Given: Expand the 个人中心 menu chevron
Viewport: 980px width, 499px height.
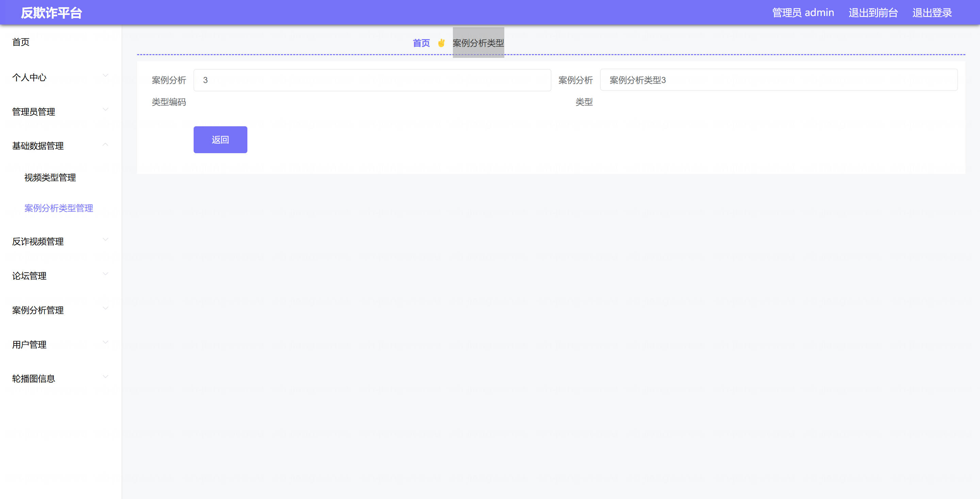Looking at the screenshot, I should pos(105,75).
